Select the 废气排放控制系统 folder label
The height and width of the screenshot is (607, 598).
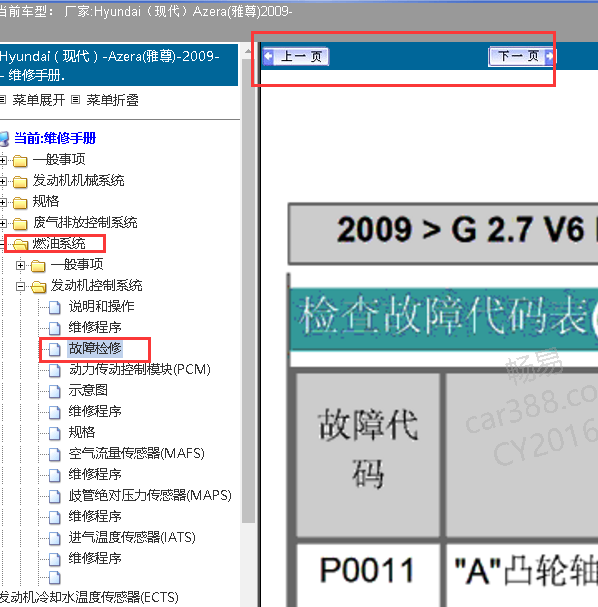pos(85,223)
